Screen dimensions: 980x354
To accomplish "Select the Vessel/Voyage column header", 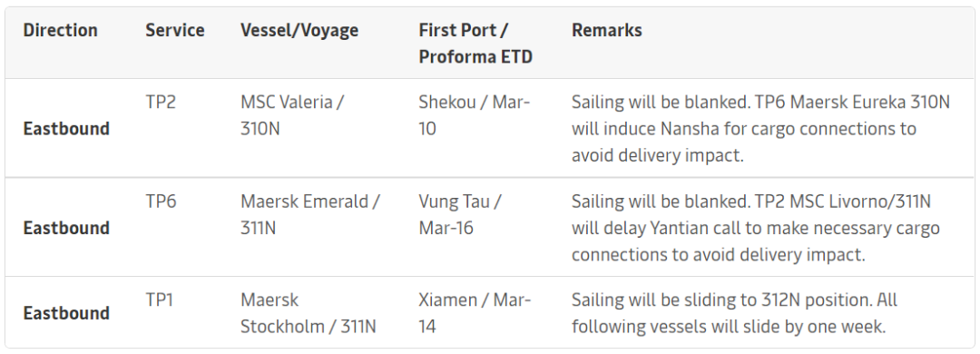I will [299, 30].
